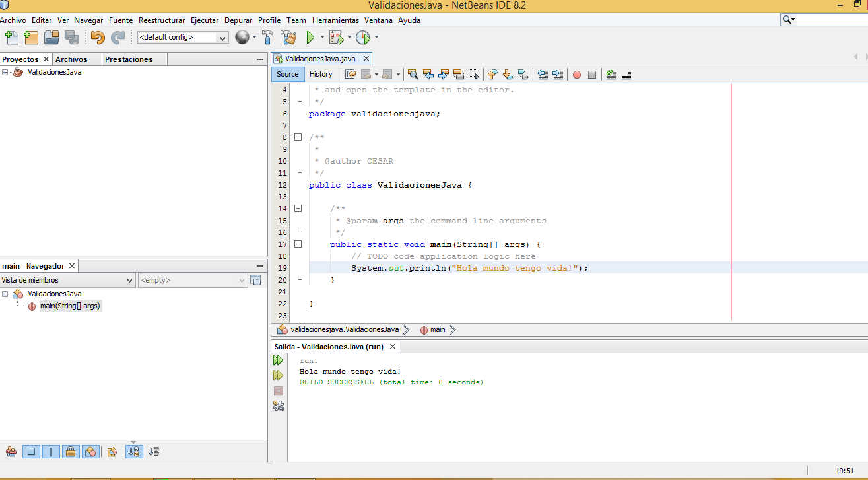Open Vista de miembros dropdown
Image resolution: width=868 pixels, height=480 pixels.
click(x=67, y=280)
